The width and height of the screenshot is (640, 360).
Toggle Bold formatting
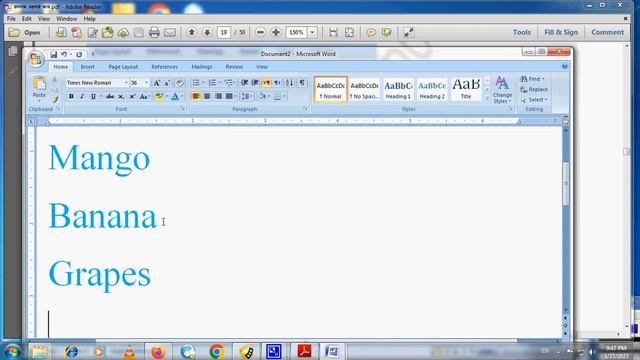(71, 97)
